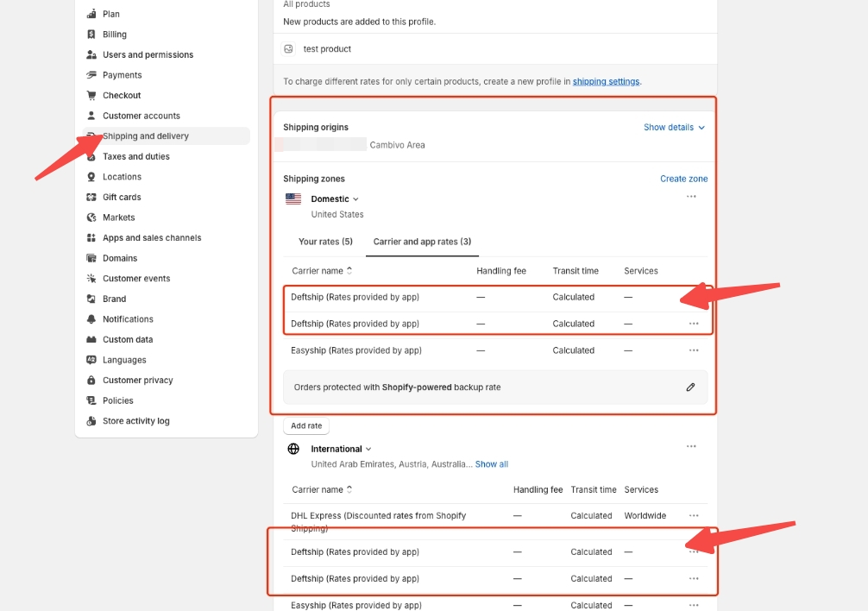Click the Plan icon in the sidebar
Viewport: 868px width, 611px height.
(91, 14)
